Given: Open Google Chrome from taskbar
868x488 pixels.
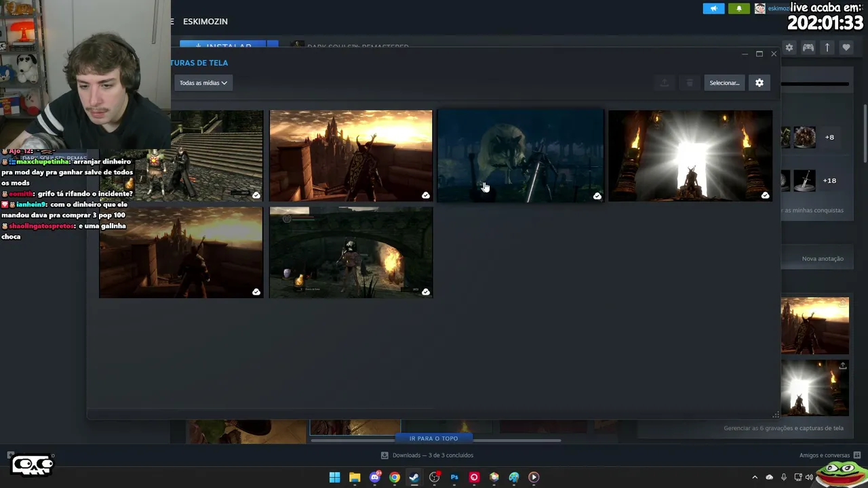Looking at the screenshot, I should pos(395,477).
